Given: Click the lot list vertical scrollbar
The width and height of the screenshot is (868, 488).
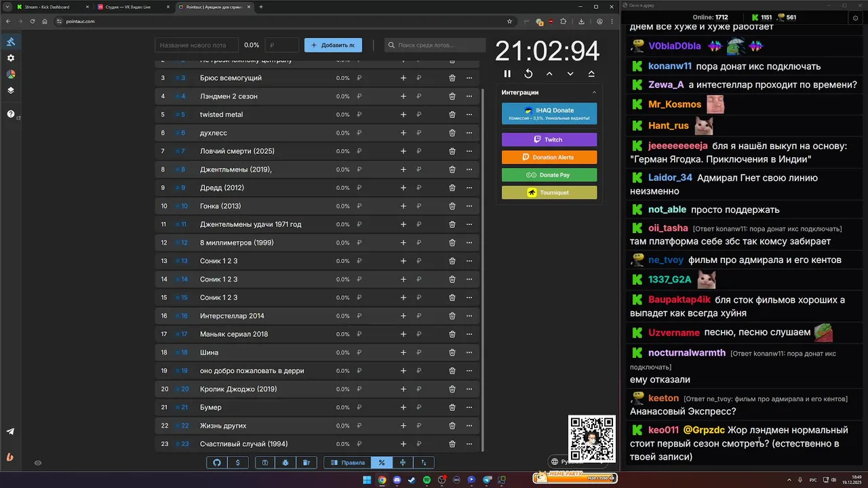Looking at the screenshot, I should (x=483, y=270).
